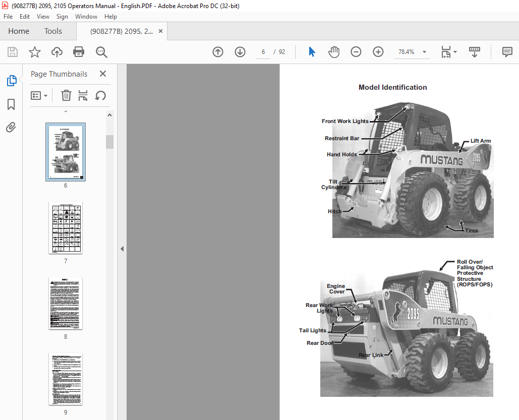Click the Save file icon
The width and height of the screenshot is (519, 420).
tap(13, 52)
